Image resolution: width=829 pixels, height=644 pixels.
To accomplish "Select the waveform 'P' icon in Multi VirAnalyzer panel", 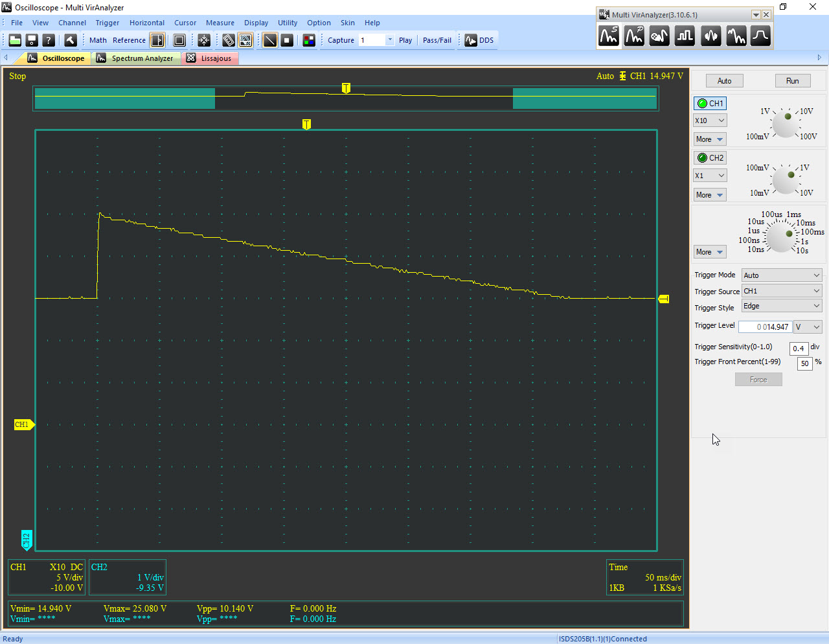I will [x=634, y=36].
